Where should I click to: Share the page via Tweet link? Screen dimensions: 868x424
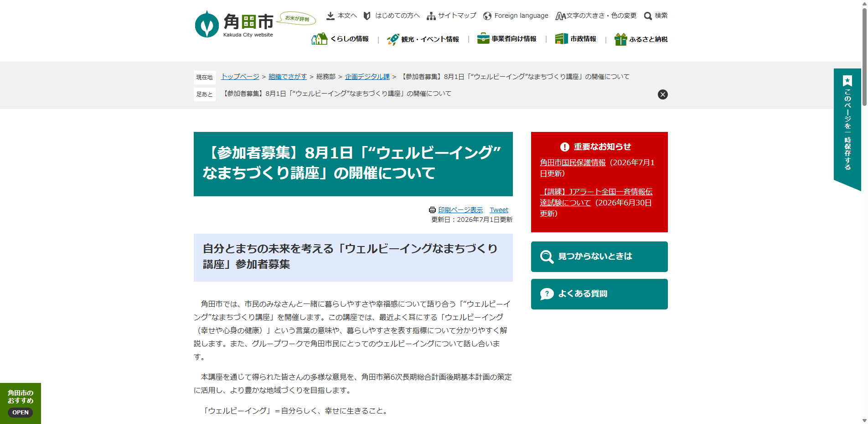499,210
